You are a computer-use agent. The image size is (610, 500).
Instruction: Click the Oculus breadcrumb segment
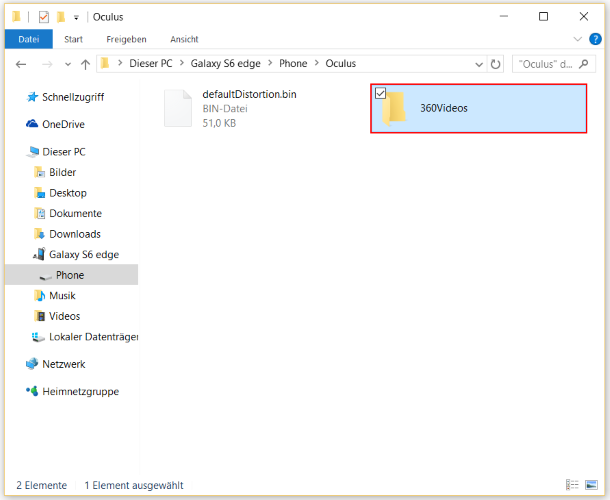340,63
